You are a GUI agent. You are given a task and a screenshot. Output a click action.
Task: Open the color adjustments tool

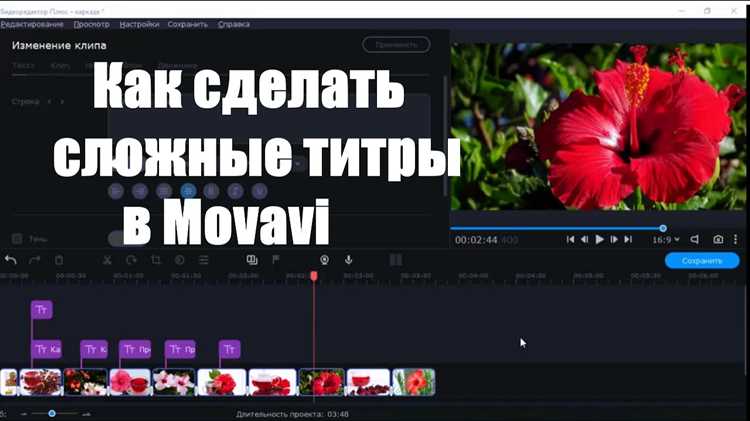pyautogui.click(x=180, y=260)
